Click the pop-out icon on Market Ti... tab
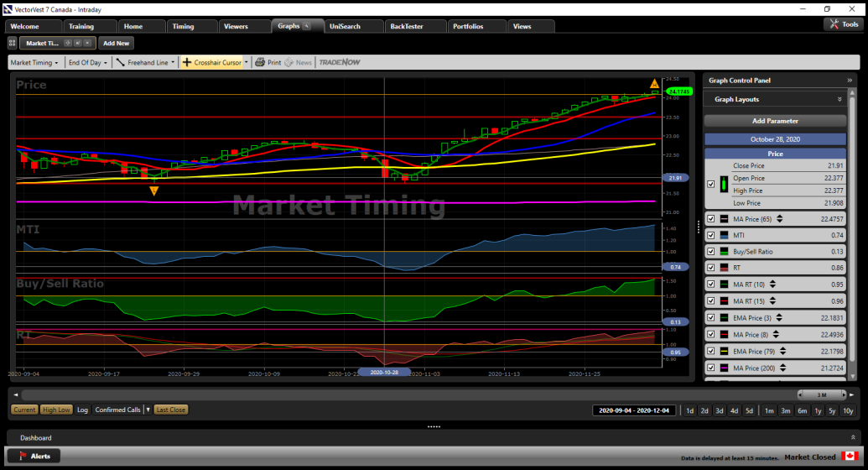The height and width of the screenshot is (470, 868). (x=68, y=44)
